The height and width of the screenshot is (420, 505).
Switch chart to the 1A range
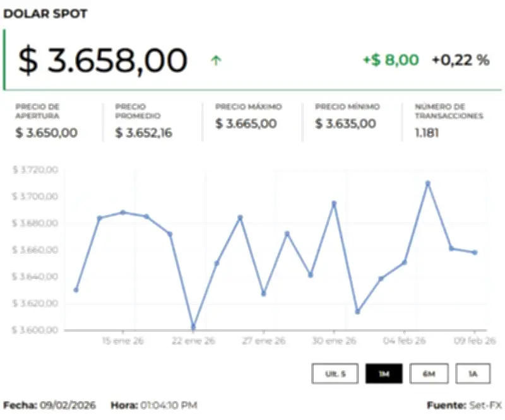pos(473,373)
